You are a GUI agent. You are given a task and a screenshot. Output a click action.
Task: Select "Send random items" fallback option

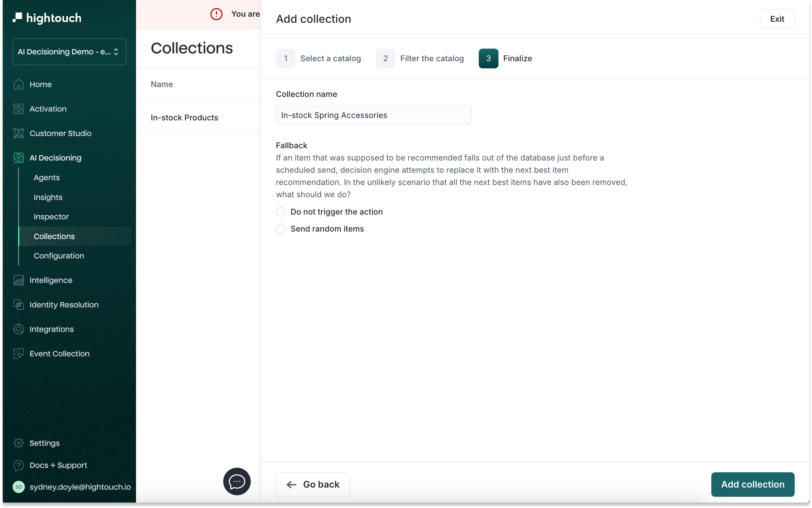[x=281, y=229]
